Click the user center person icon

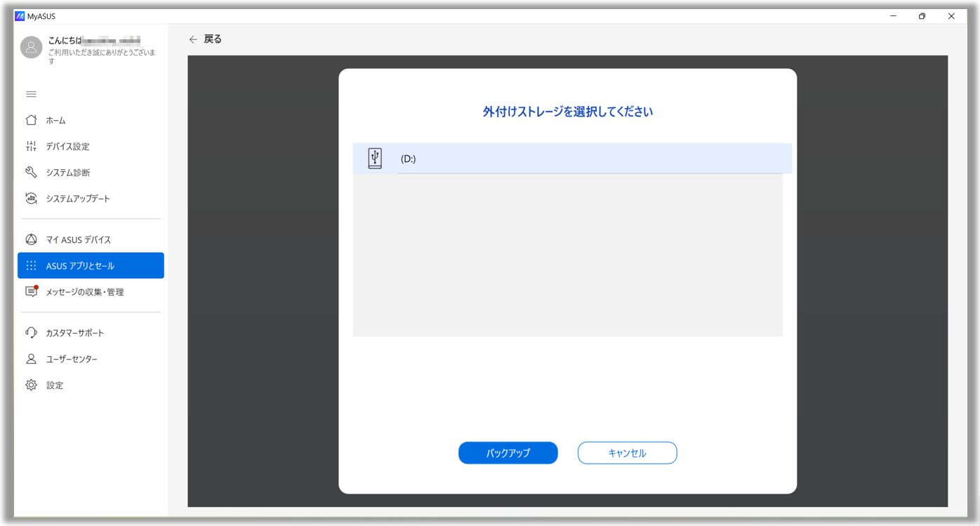pyautogui.click(x=31, y=359)
